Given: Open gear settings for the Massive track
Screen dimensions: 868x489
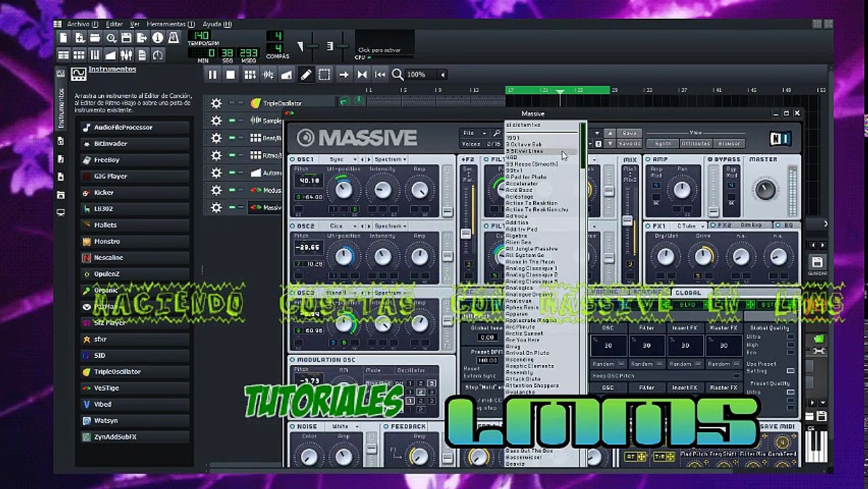Looking at the screenshot, I should point(216,207).
